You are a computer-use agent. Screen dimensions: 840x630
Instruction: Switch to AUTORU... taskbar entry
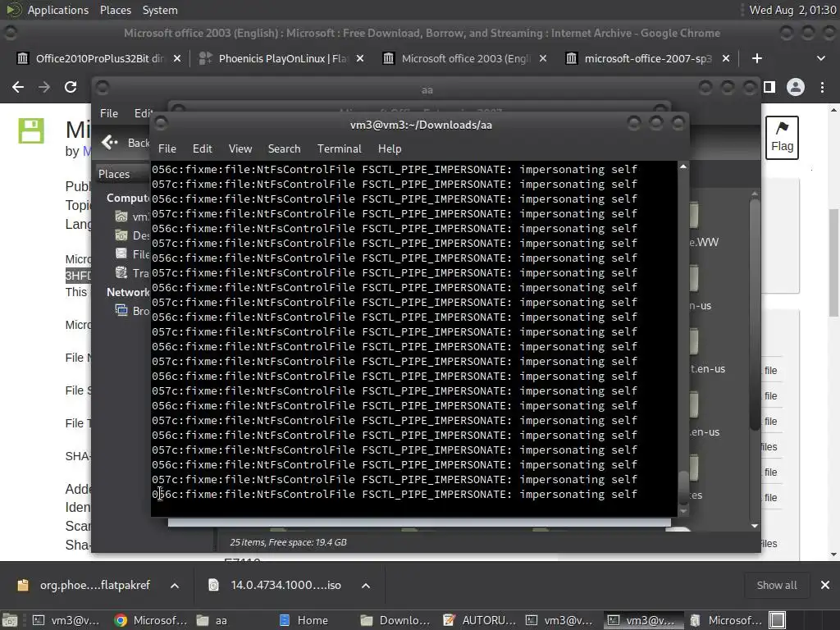tap(480, 620)
